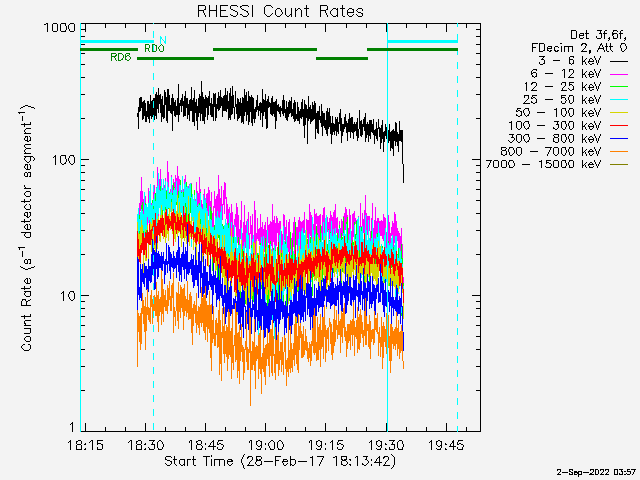Viewport: 640px width, 480px height.
Task: Click the 100 y-axis tick label
Action: click(64, 160)
